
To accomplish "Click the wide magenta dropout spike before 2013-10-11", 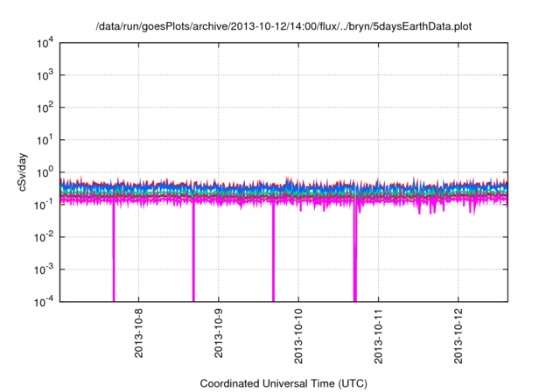I will (355, 252).
